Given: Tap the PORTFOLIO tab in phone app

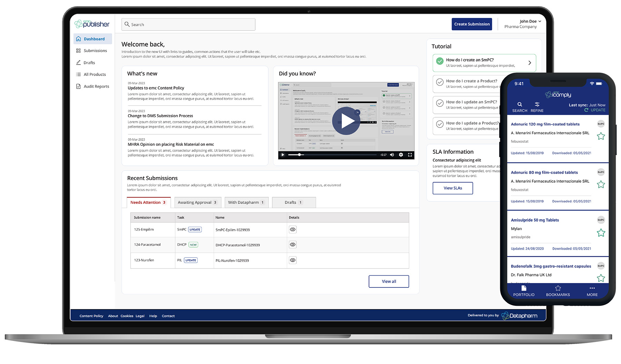Looking at the screenshot, I should 524,291.
